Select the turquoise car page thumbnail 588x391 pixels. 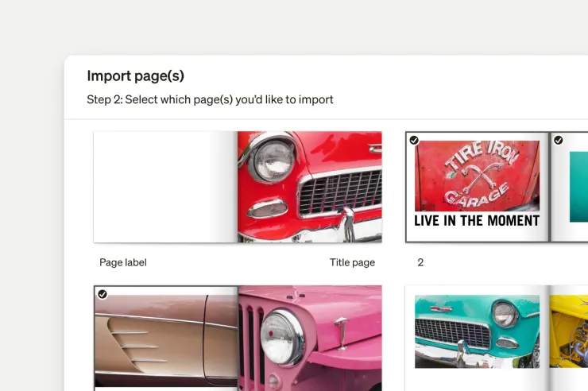pyautogui.click(x=477, y=338)
